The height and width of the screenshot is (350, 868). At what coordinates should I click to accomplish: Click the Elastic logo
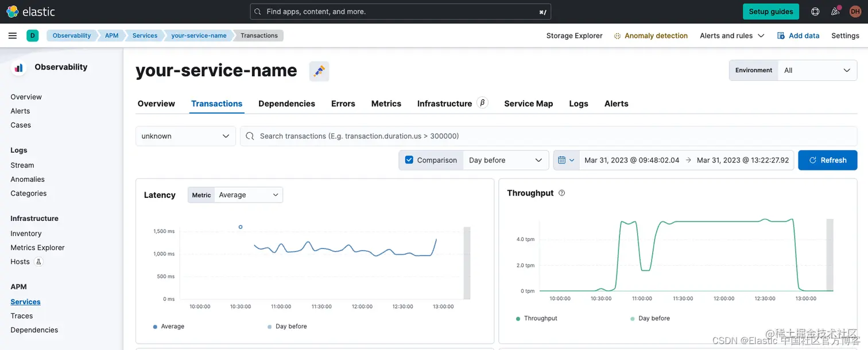tap(30, 11)
